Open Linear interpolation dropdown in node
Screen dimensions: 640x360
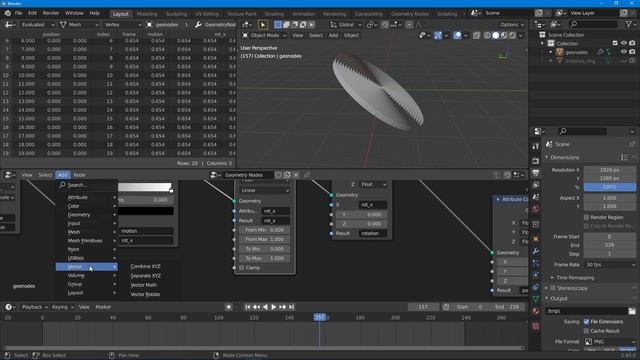(x=264, y=191)
